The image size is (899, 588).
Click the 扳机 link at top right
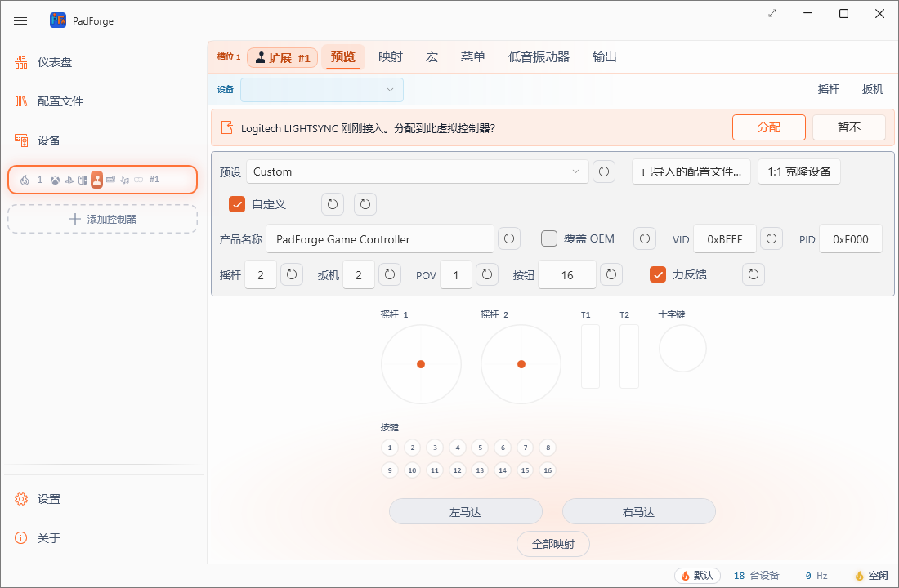(x=873, y=89)
